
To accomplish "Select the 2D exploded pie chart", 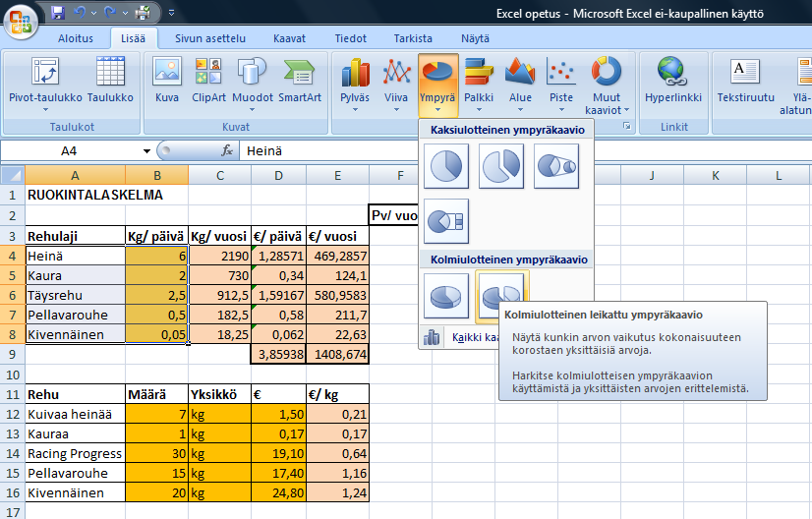I will click(500, 166).
